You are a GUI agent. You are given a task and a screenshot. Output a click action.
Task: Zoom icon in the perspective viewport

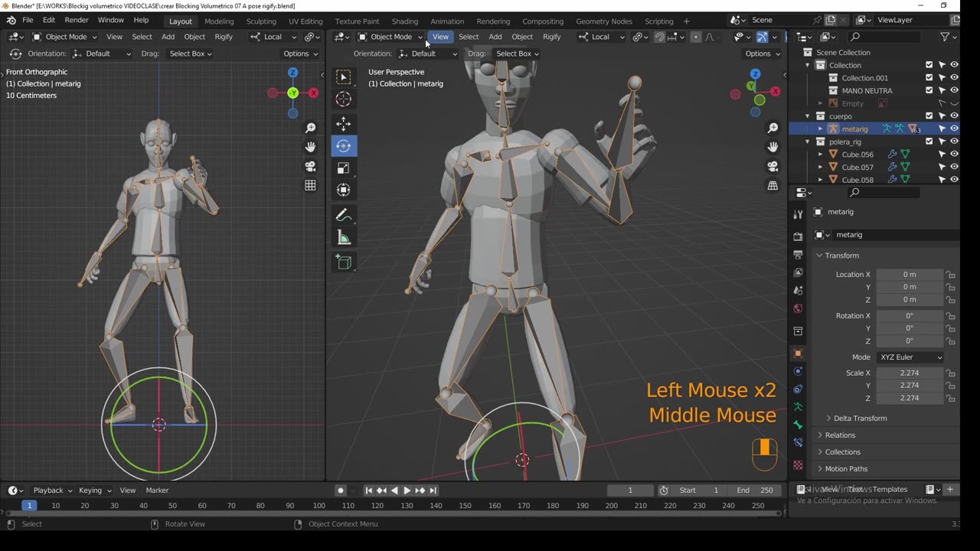[x=773, y=129]
